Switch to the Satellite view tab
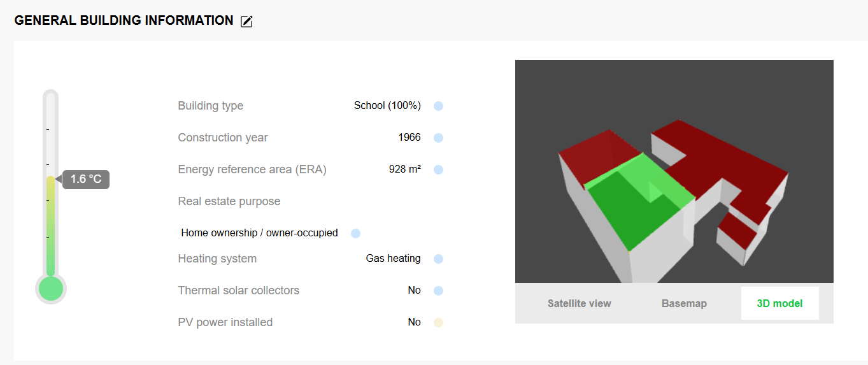This screenshot has height=365, width=868. (x=579, y=304)
